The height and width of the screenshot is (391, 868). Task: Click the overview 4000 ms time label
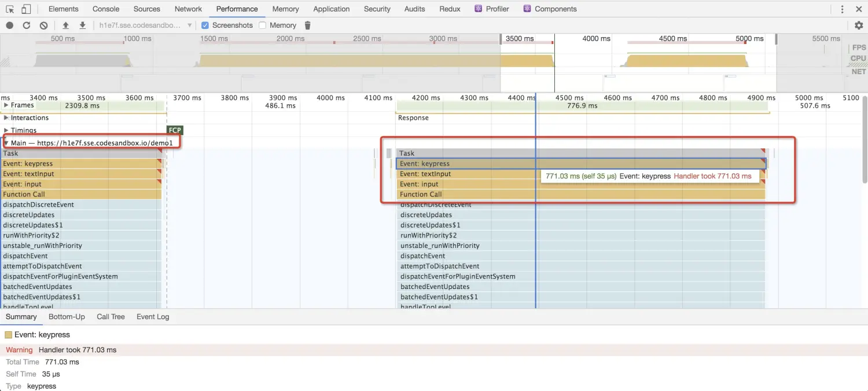(596, 39)
